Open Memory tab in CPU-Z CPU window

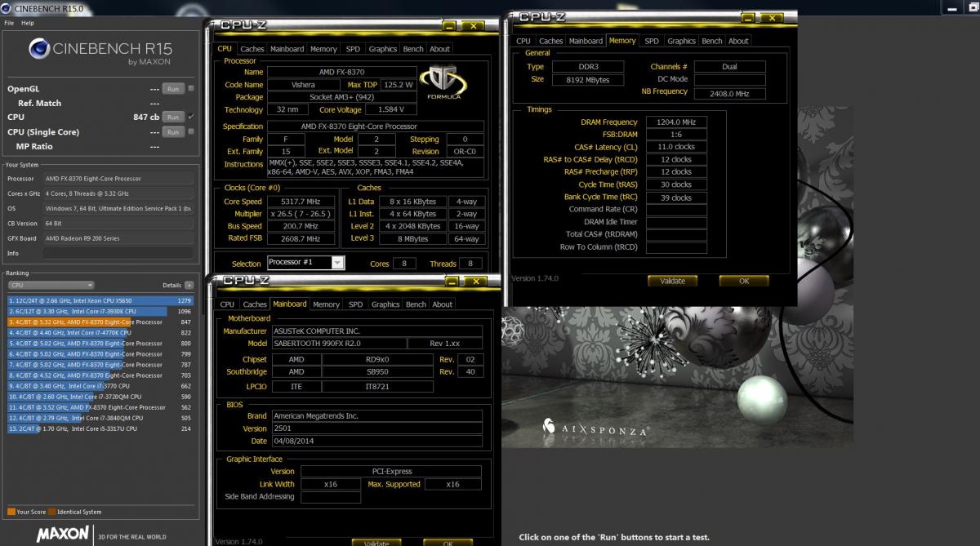[x=323, y=49]
